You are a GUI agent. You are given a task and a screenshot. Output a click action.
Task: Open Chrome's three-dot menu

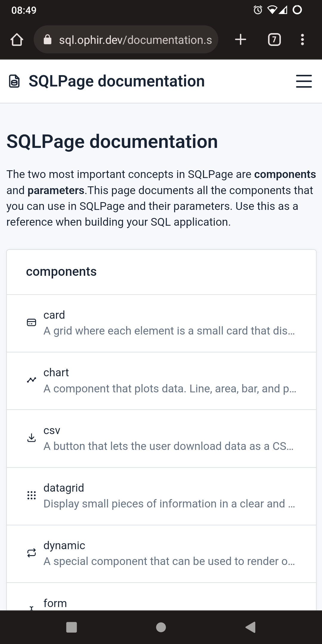302,40
